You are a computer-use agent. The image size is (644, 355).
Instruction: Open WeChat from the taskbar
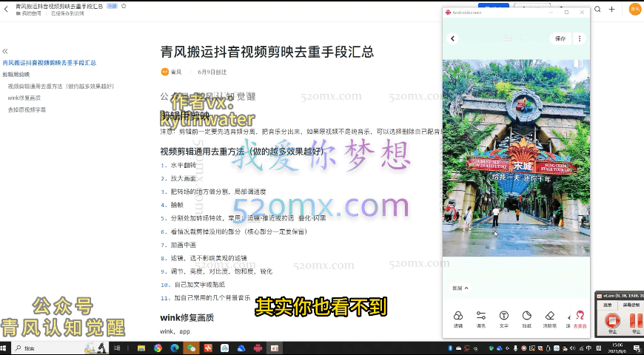pyautogui.click(x=192, y=348)
